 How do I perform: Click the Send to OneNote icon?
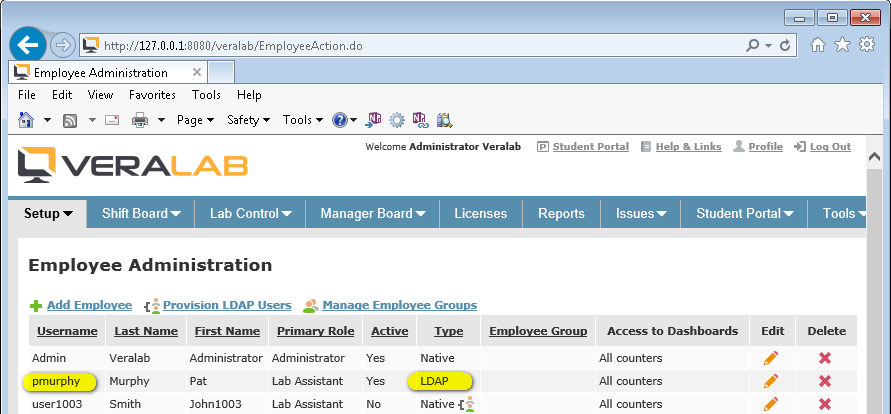point(373,120)
